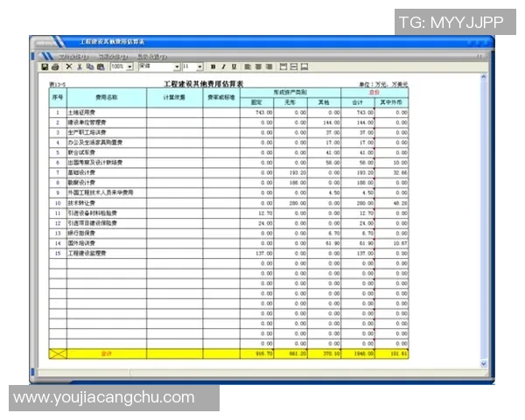The image size is (525, 420).
Task: Click row number 15 cell
Action: pyautogui.click(x=58, y=254)
